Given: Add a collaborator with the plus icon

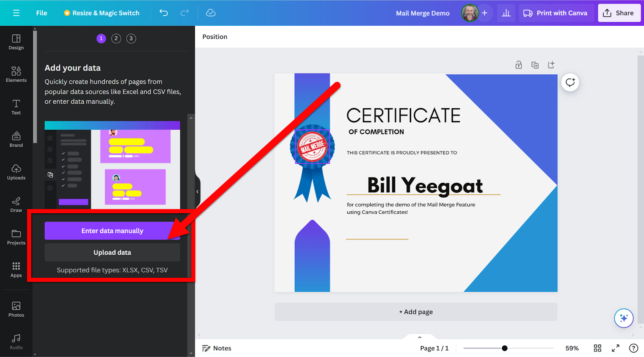Looking at the screenshot, I should tap(485, 13).
